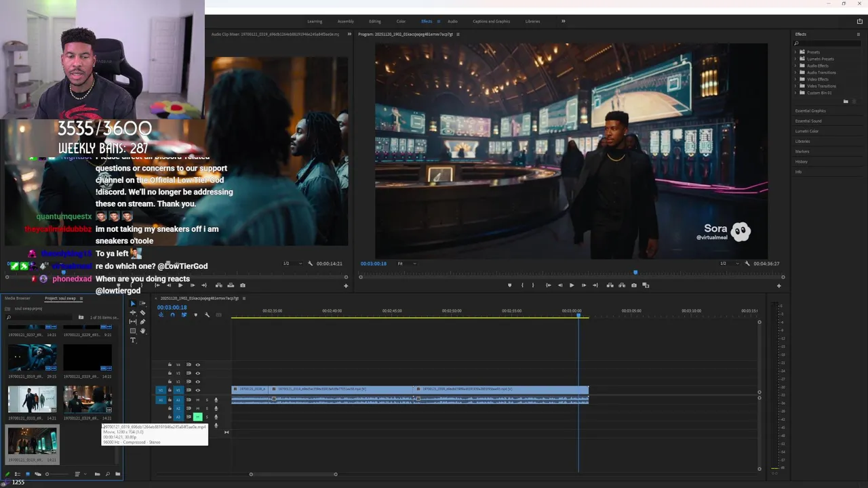Expand the Lumetri Presets folder
Viewport: 868px width, 488px height.
(795, 59)
